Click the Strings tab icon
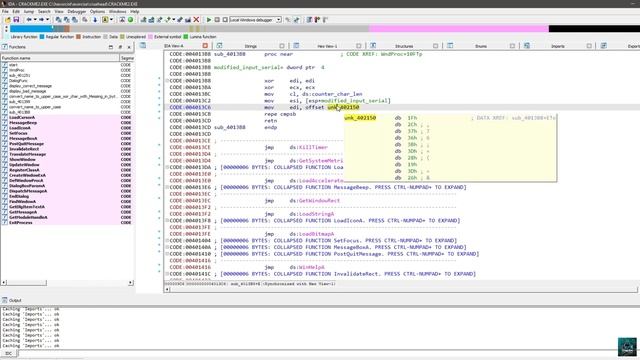640x360 pixels. 219,45
